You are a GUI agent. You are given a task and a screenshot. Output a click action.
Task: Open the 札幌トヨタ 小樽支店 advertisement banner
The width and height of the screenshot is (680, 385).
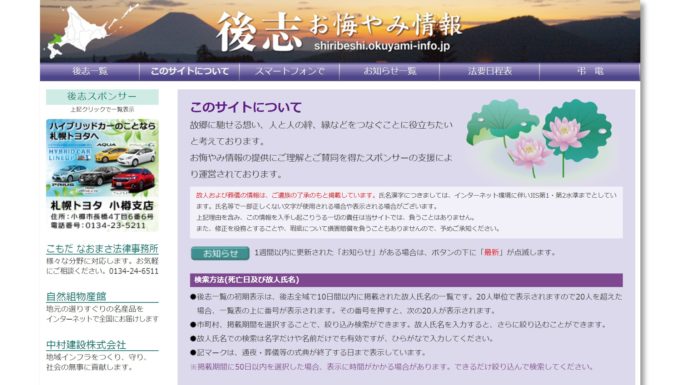coord(102,175)
